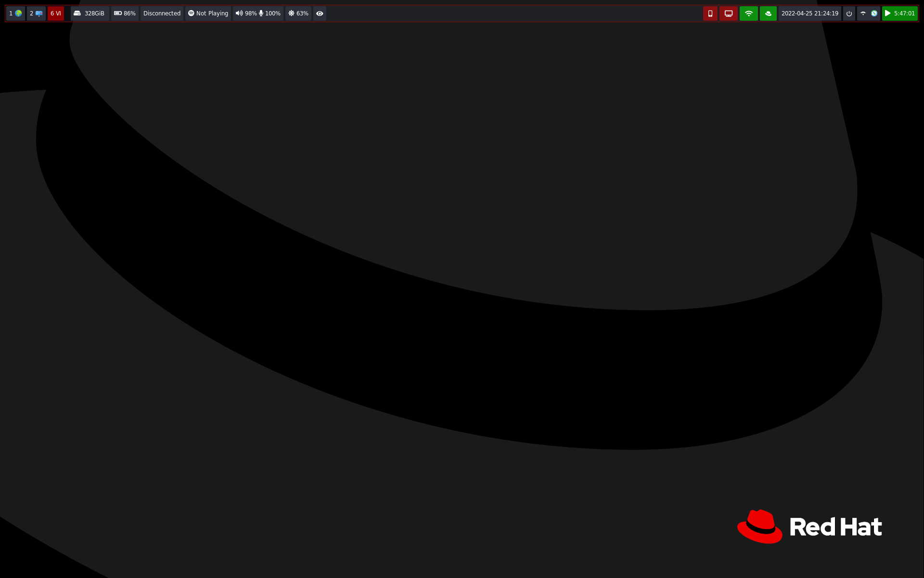This screenshot has height=578, width=924.
Task: Click the microphone 100% indicator
Action: [x=270, y=13]
